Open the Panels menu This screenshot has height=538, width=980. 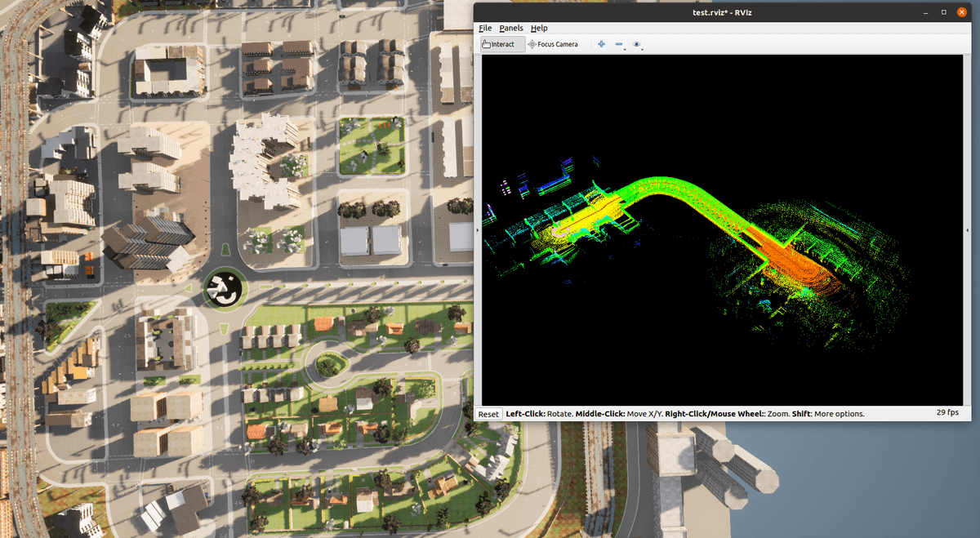pyautogui.click(x=511, y=28)
